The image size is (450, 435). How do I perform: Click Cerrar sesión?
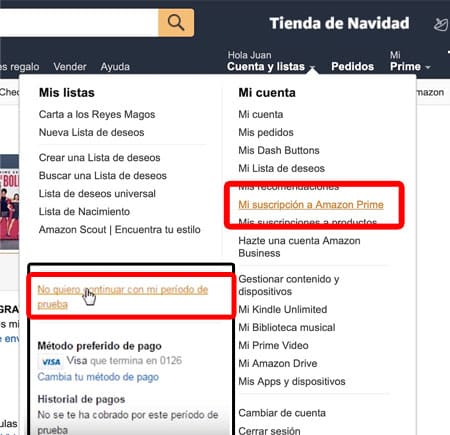tap(269, 430)
